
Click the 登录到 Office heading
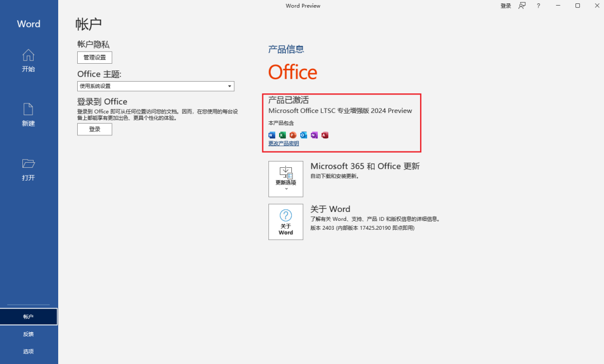(102, 102)
